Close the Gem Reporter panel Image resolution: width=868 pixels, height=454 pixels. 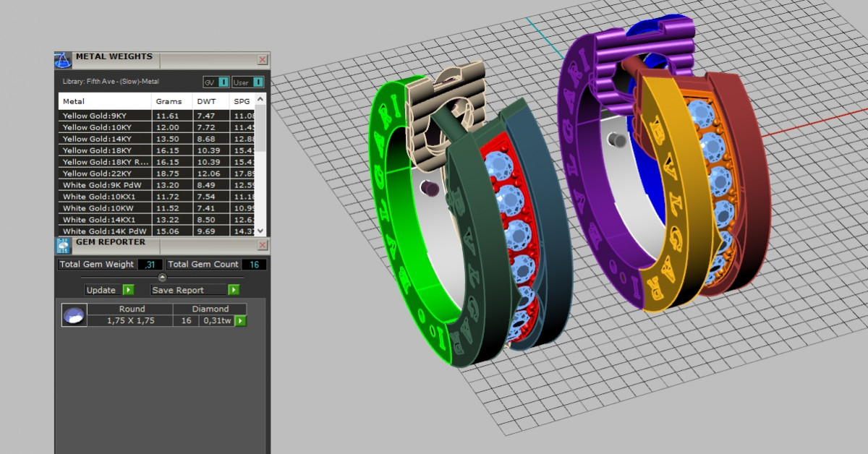(262, 245)
